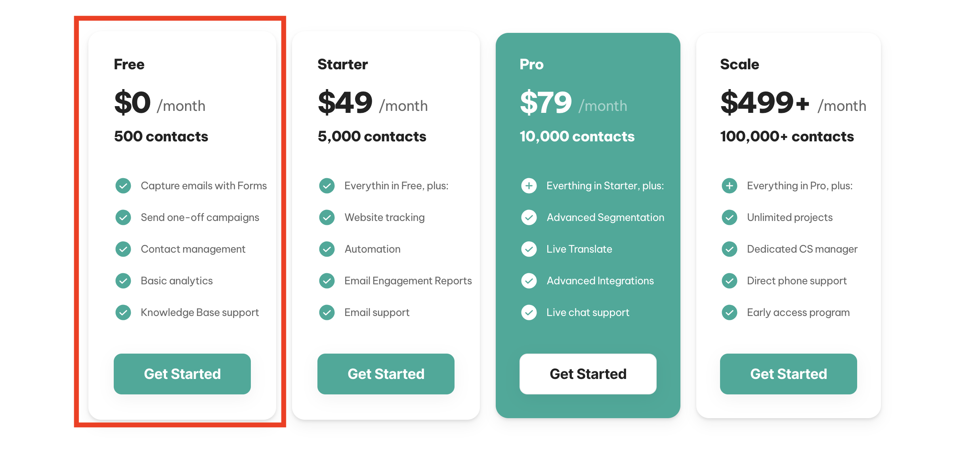Click check icon next to Live Translate
This screenshot has width=980, height=453.
click(529, 249)
